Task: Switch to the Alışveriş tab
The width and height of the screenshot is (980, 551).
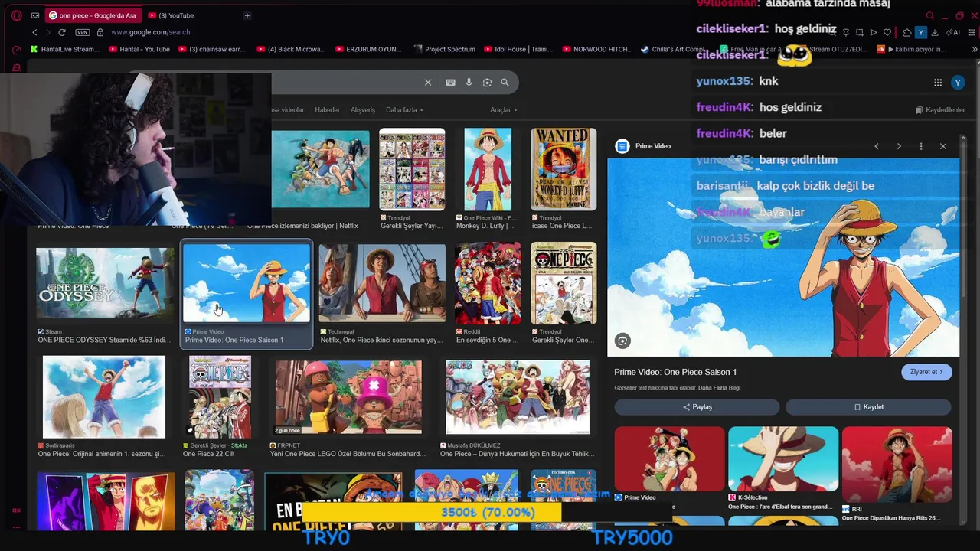Action: 363,110
